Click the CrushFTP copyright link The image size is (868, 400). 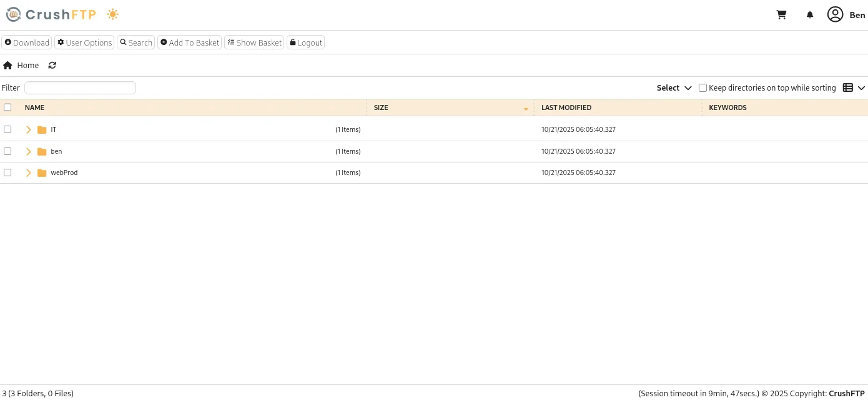pos(847,394)
